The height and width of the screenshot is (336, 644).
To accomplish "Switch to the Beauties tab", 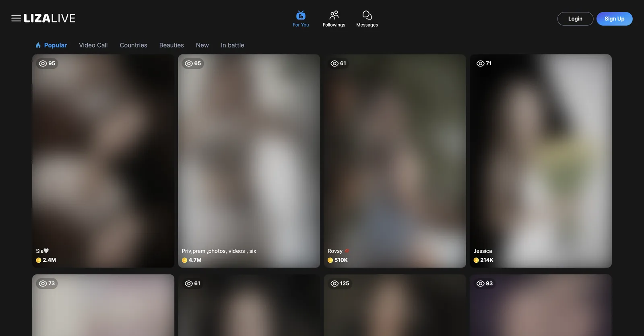I will (171, 45).
